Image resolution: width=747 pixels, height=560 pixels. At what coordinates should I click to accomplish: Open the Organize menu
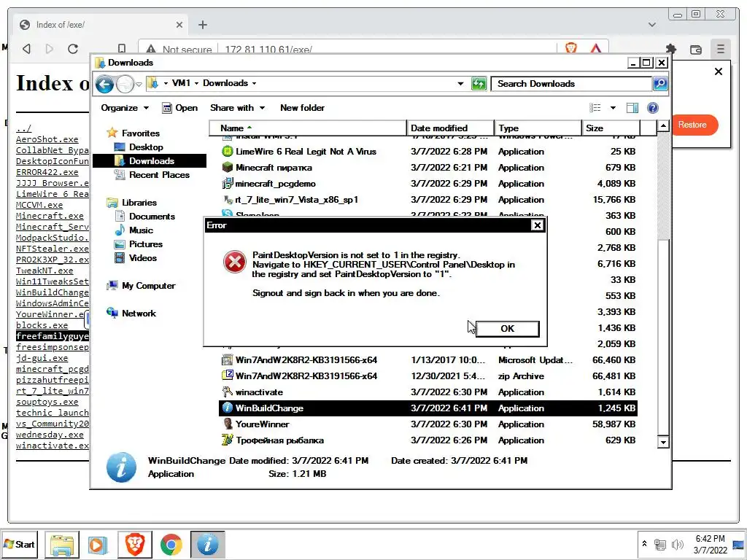(x=124, y=108)
